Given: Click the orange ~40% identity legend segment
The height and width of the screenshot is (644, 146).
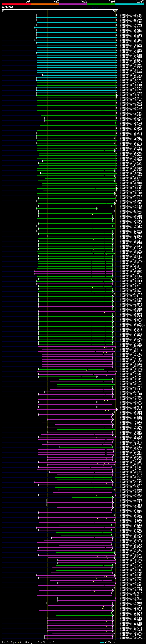Looking at the screenshot, I should (45, 4).
